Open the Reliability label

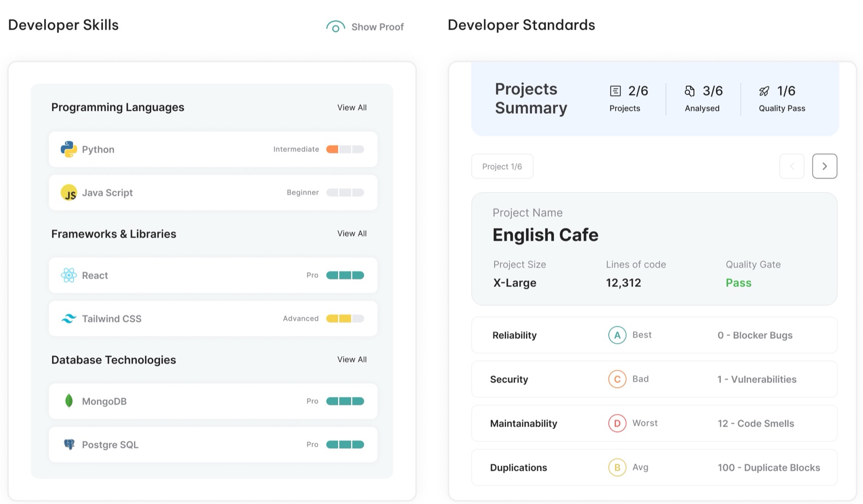point(514,335)
